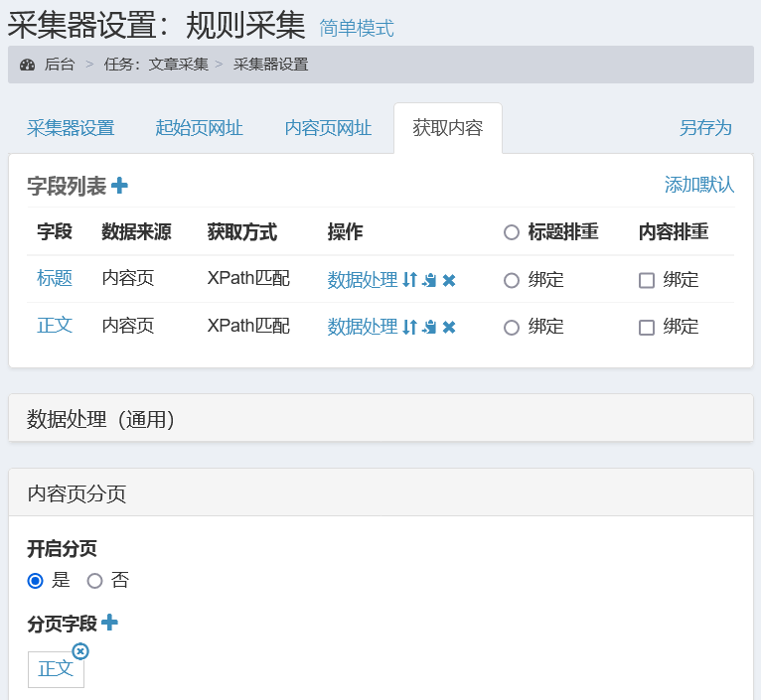Select 绑定 radio for 正文 row
Image resolution: width=761 pixels, height=700 pixels.
pyautogui.click(x=511, y=328)
